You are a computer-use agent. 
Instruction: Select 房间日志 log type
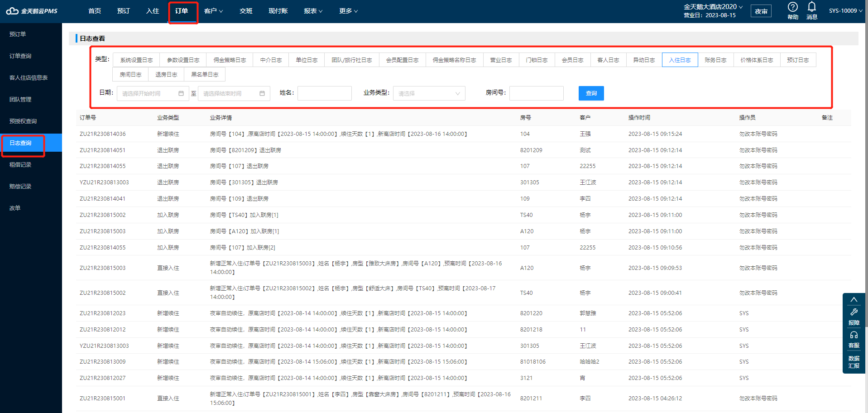[x=130, y=74]
